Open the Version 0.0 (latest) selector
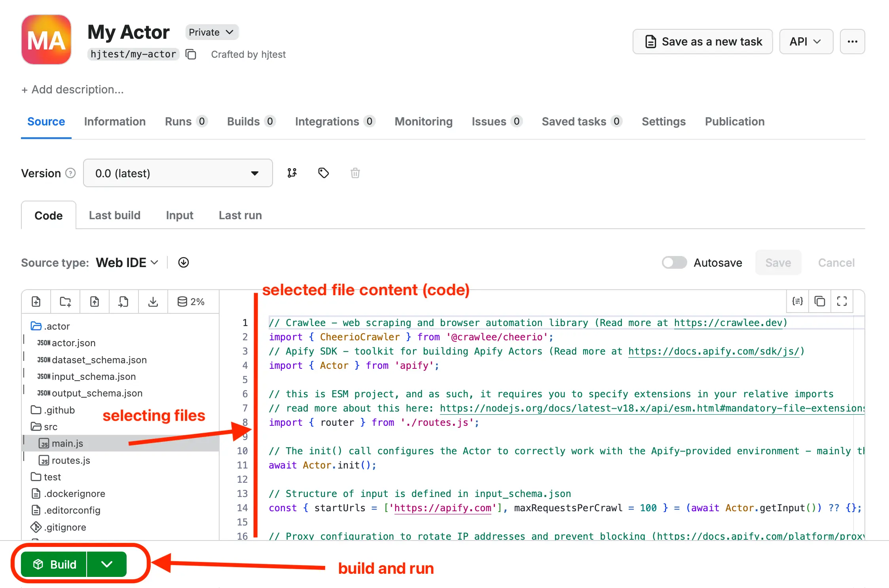Image resolution: width=889 pixels, height=588 pixels. pyautogui.click(x=178, y=173)
